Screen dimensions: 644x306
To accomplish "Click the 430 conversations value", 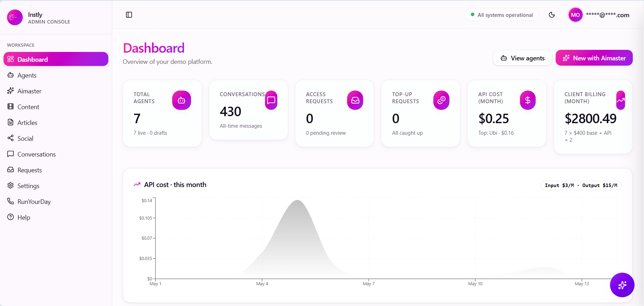I will pyautogui.click(x=230, y=112).
